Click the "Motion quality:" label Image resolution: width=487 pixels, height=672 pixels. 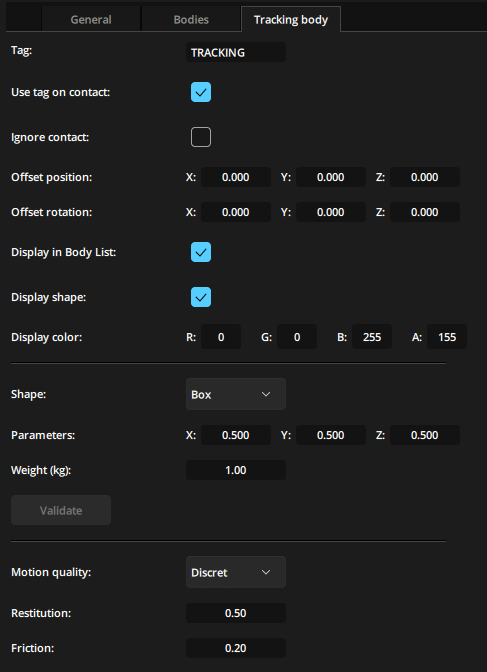(x=51, y=573)
